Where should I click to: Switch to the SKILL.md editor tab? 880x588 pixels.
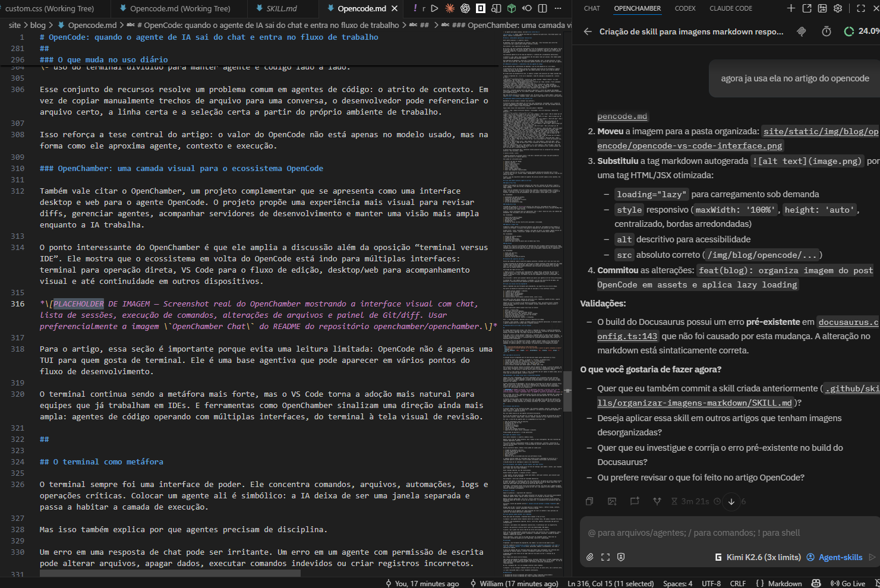tap(282, 8)
